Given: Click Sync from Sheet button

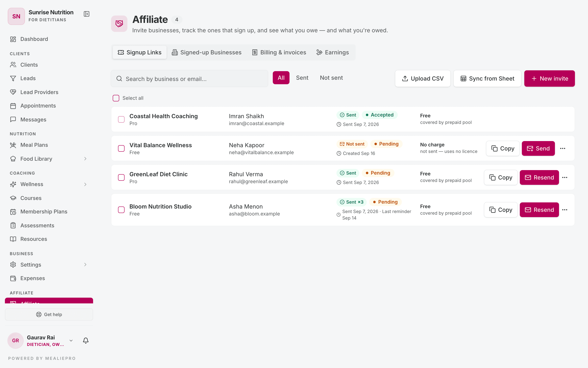Looking at the screenshot, I should pyautogui.click(x=487, y=79).
